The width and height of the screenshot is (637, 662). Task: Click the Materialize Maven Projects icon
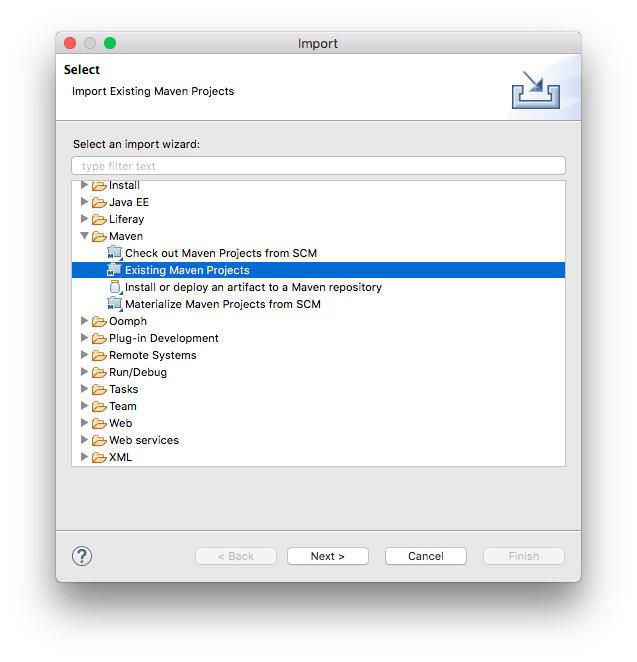(x=114, y=304)
